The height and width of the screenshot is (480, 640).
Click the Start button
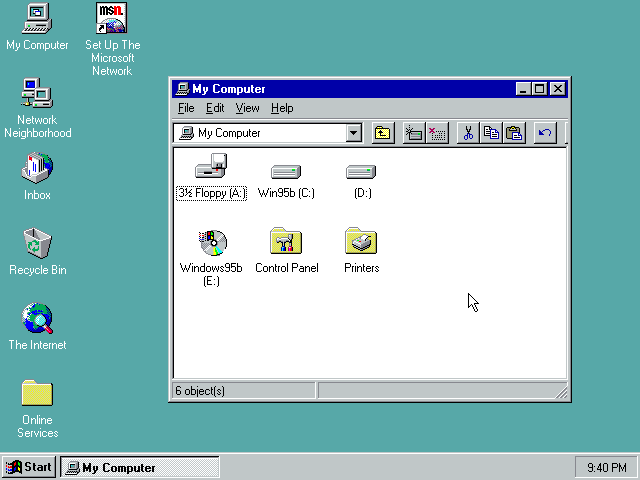29,467
